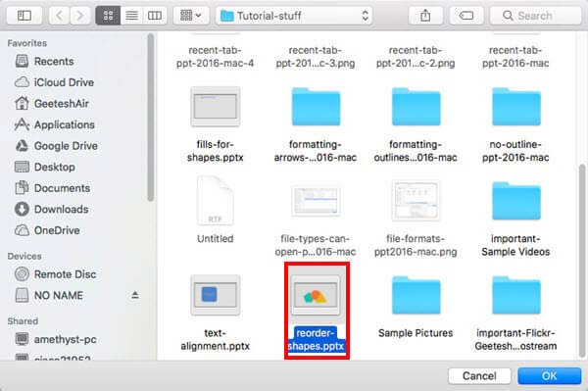Click the recent-tab-ppt-201...c-3.png file name

(x=316, y=57)
